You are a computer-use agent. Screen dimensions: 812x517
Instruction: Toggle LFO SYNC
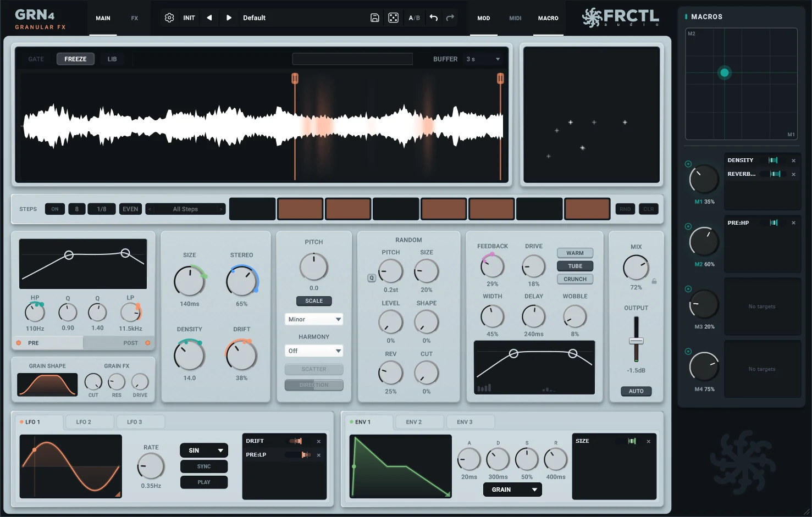204,466
